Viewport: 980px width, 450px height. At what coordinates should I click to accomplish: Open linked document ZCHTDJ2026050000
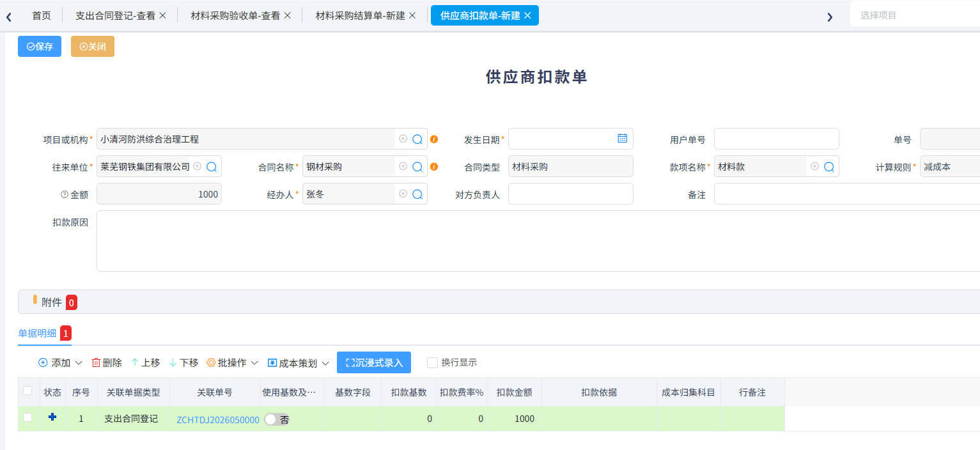[218, 420]
